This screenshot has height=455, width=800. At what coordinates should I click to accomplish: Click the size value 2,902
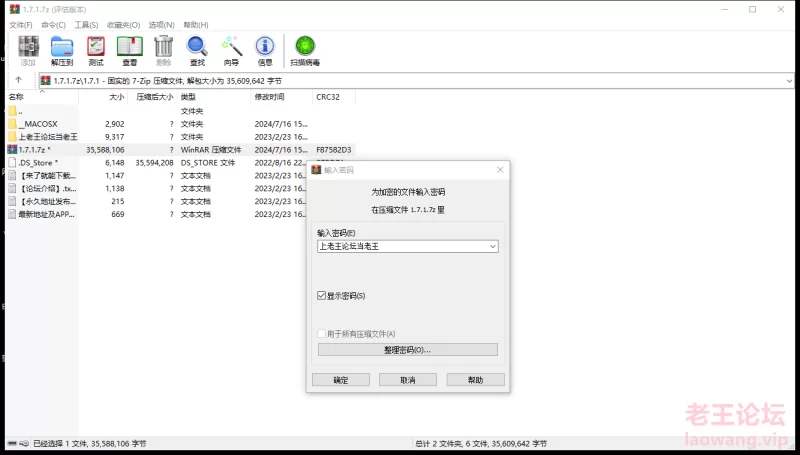[115, 124]
